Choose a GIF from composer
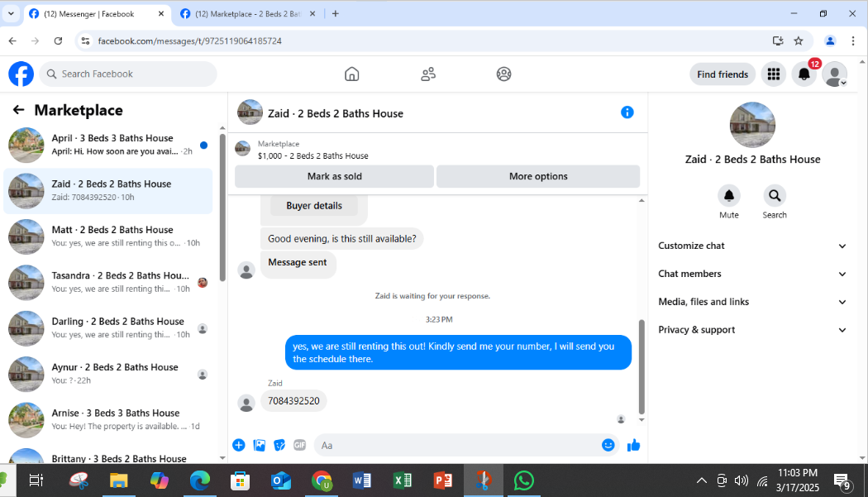 (299, 445)
